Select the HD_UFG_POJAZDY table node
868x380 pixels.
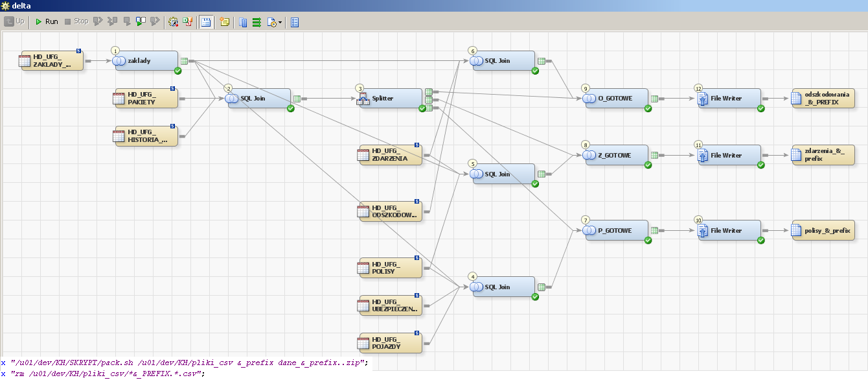pyautogui.click(x=391, y=342)
